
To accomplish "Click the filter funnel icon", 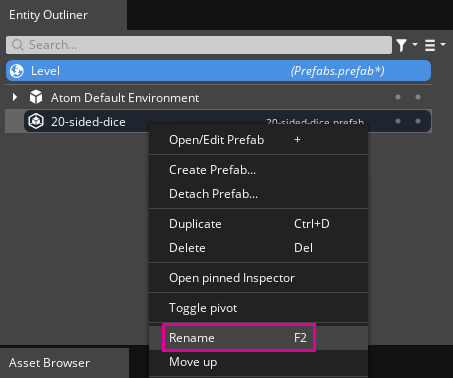I will [x=402, y=45].
